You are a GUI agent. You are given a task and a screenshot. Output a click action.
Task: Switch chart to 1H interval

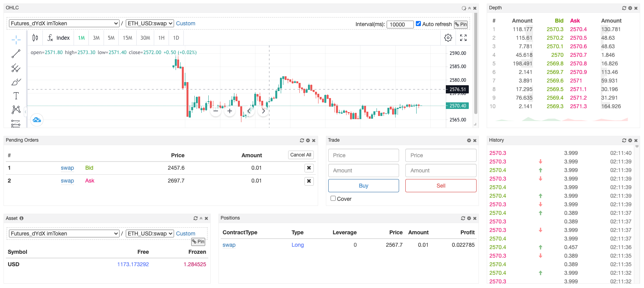[x=161, y=38]
